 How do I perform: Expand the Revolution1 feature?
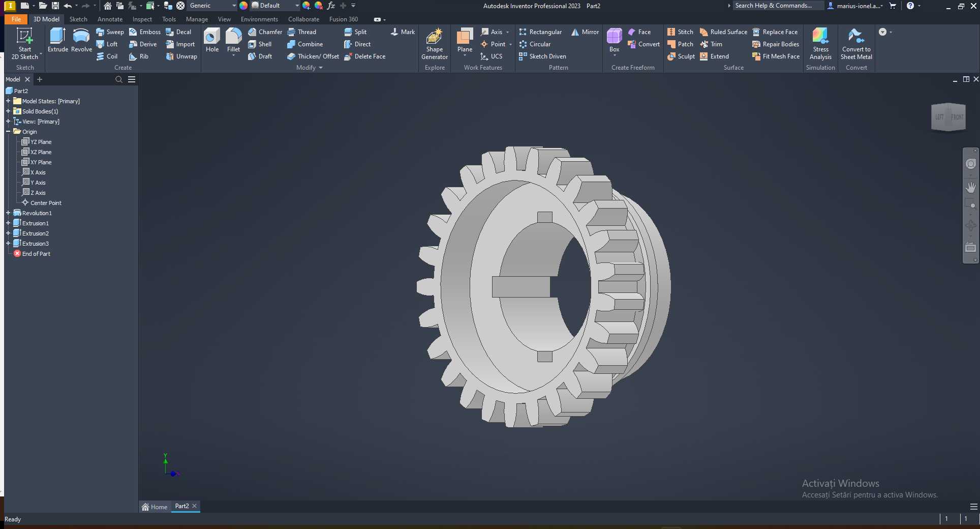[x=8, y=213]
